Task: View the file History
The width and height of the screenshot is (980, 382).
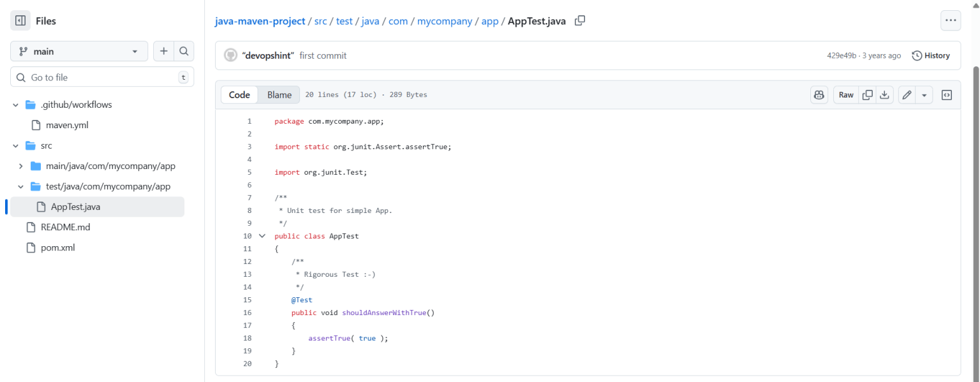Action: click(x=931, y=55)
